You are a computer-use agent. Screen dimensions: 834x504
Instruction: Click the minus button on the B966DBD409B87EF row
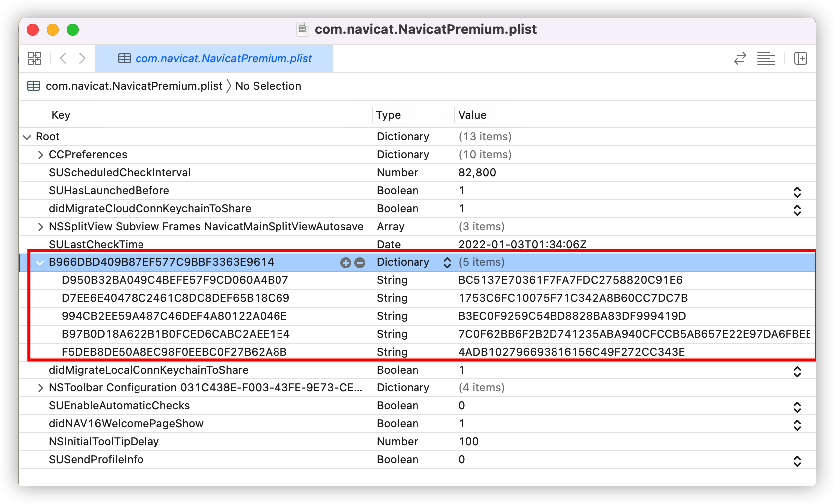(x=360, y=262)
